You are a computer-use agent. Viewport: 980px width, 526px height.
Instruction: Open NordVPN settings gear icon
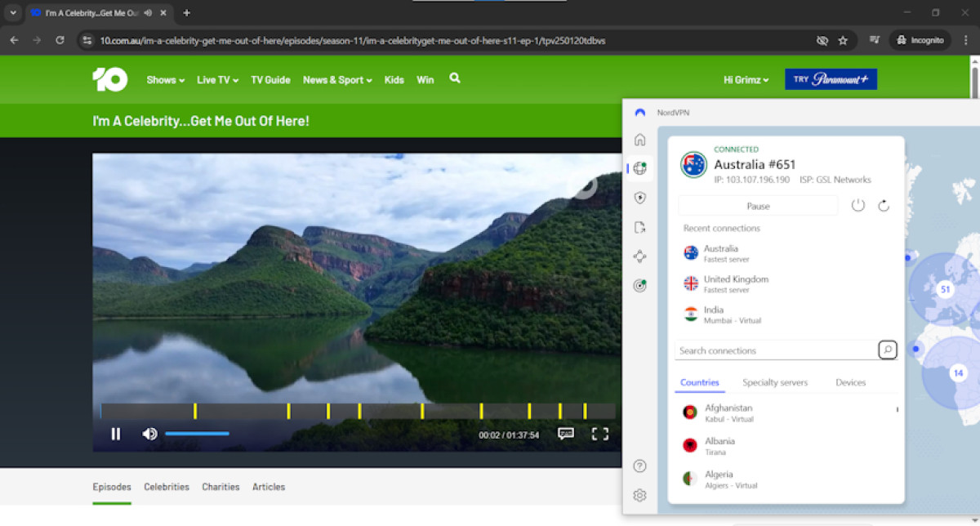pos(639,495)
